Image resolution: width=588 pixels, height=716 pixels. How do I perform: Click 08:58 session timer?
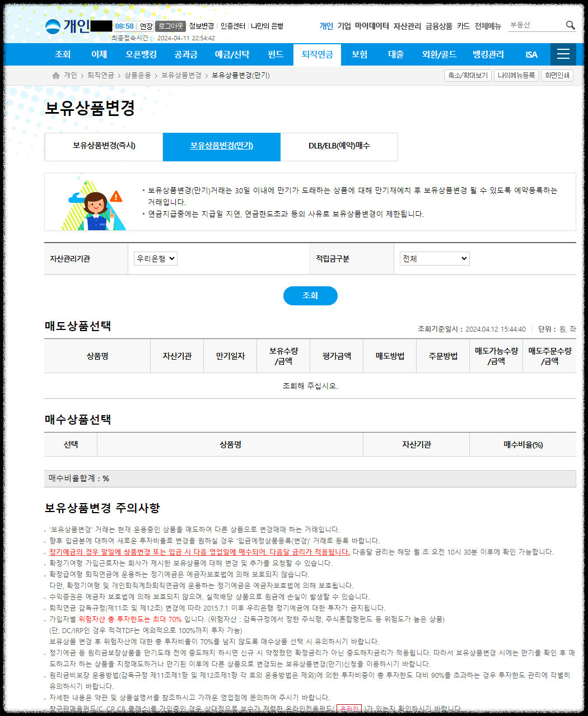click(124, 26)
